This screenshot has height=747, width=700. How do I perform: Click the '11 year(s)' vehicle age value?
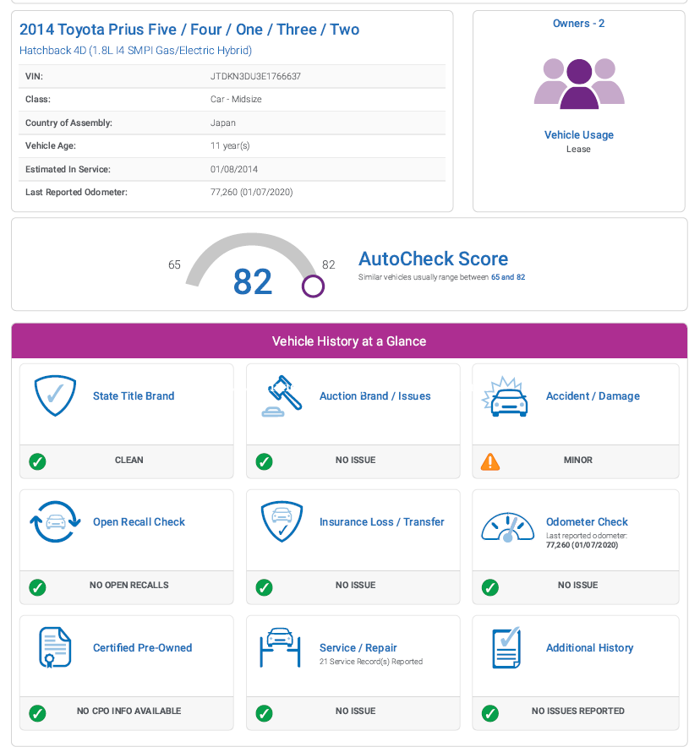click(230, 146)
